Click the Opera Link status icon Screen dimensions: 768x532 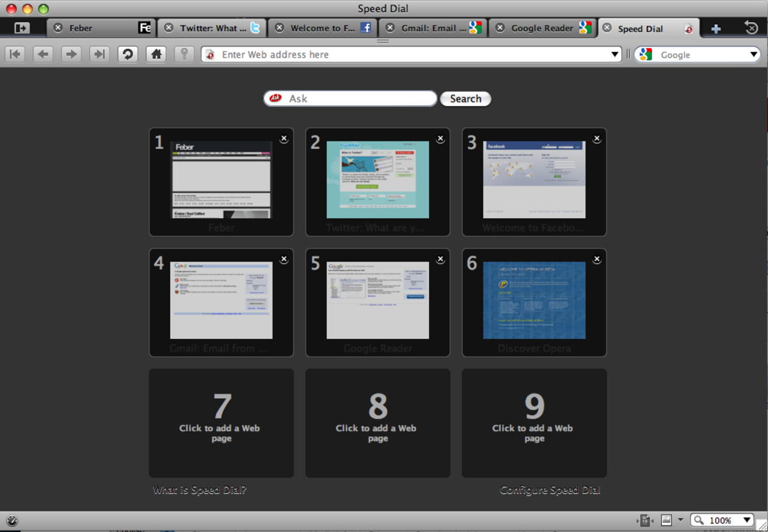click(12, 521)
